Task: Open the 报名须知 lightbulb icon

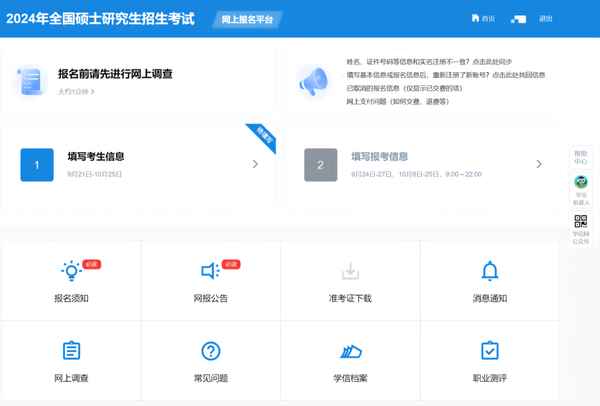Action: 71,271
